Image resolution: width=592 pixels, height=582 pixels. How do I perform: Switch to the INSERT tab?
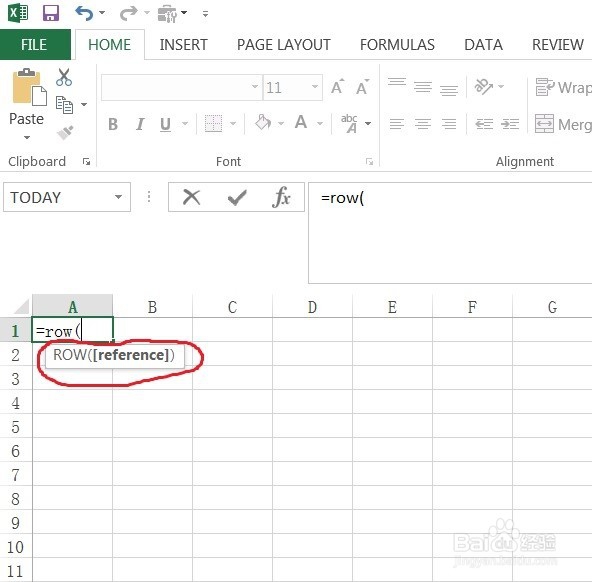click(x=183, y=45)
